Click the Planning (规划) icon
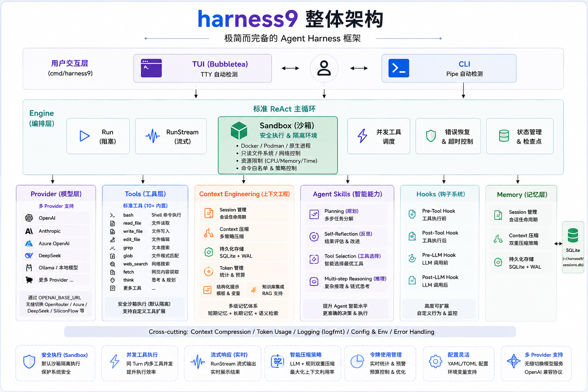Screen dimensions: 588x392 coord(314,214)
